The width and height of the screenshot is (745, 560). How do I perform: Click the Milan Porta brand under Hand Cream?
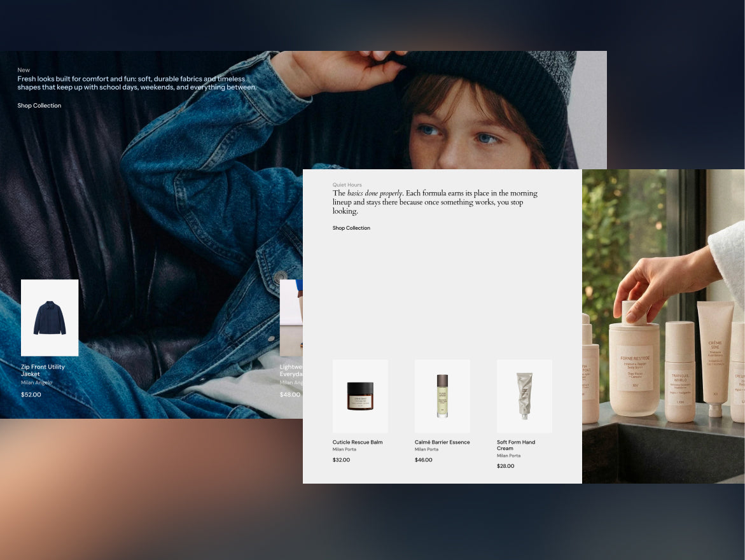point(509,456)
